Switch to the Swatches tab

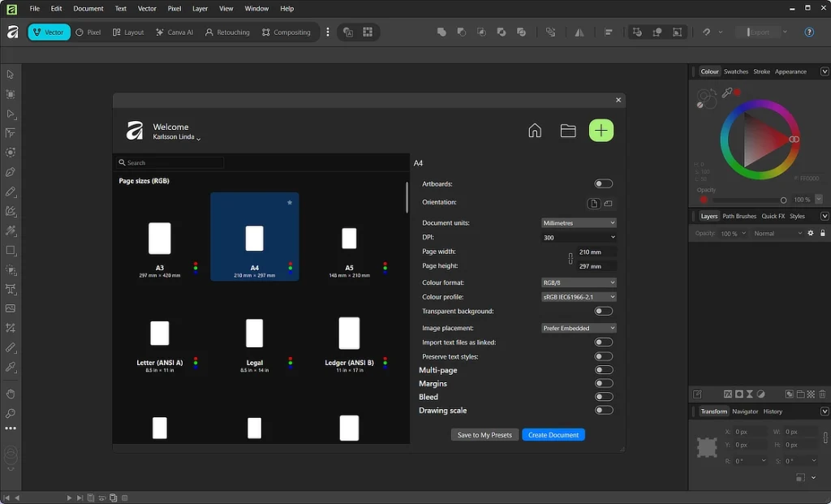pyautogui.click(x=735, y=71)
